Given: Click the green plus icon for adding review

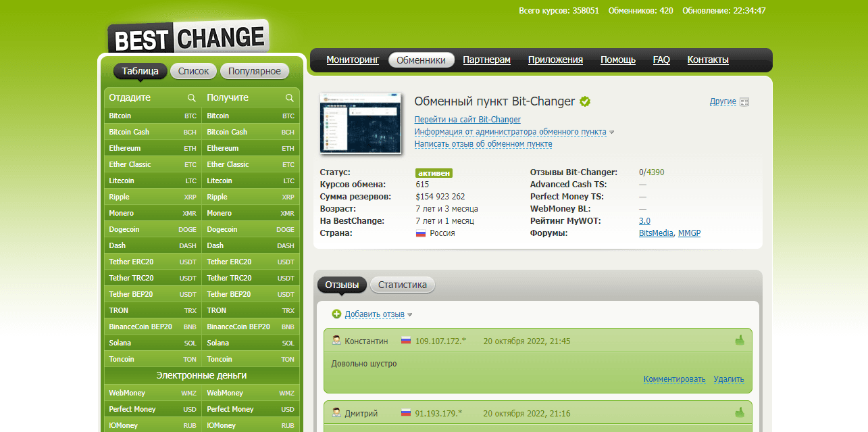Looking at the screenshot, I should 336,314.
